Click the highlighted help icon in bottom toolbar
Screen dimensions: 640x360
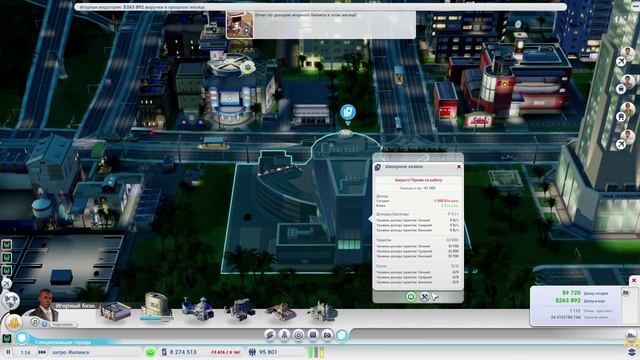[x=342, y=335]
